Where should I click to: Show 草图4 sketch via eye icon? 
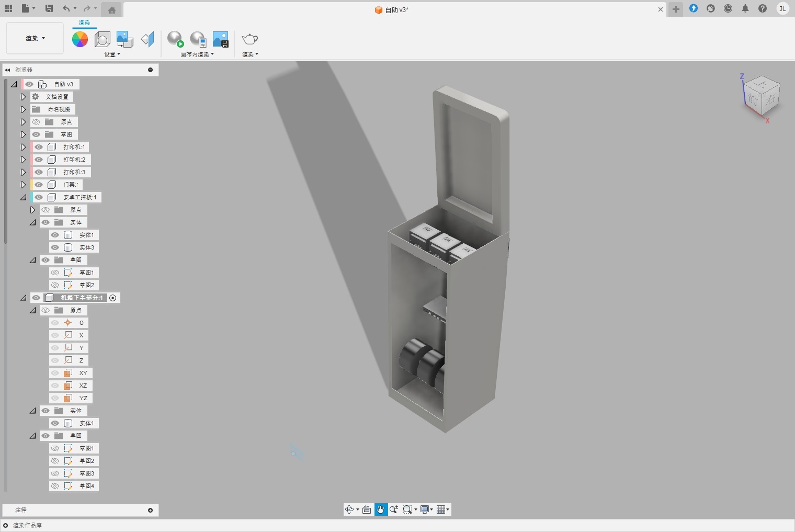[x=55, y=486]
